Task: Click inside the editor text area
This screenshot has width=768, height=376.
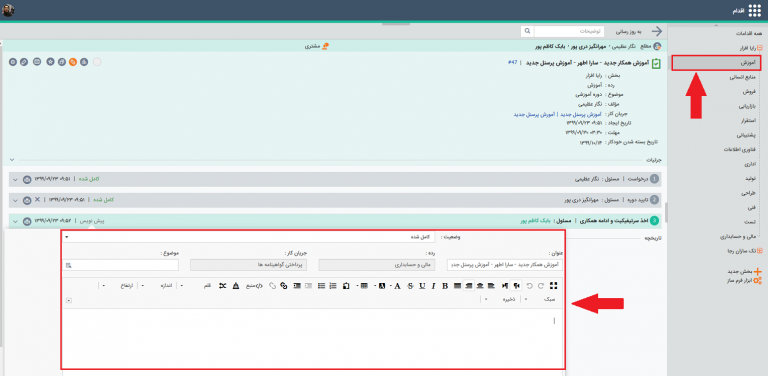Action: [313, 338]
